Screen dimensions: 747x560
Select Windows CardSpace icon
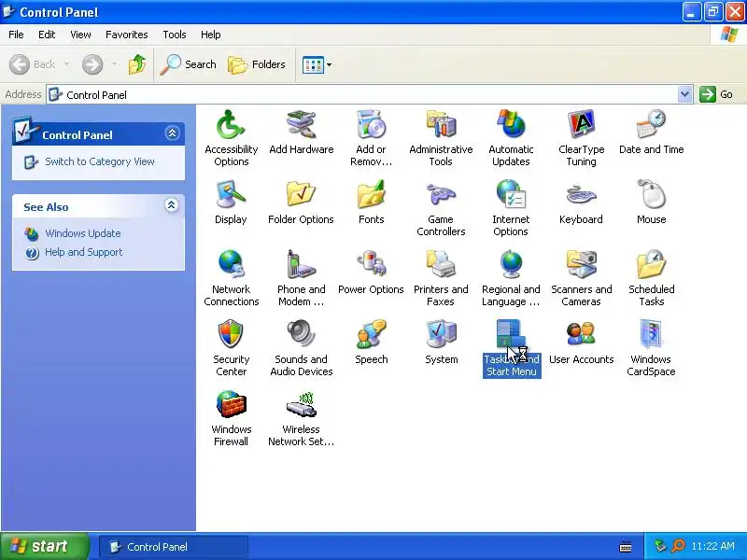(651, 334)
